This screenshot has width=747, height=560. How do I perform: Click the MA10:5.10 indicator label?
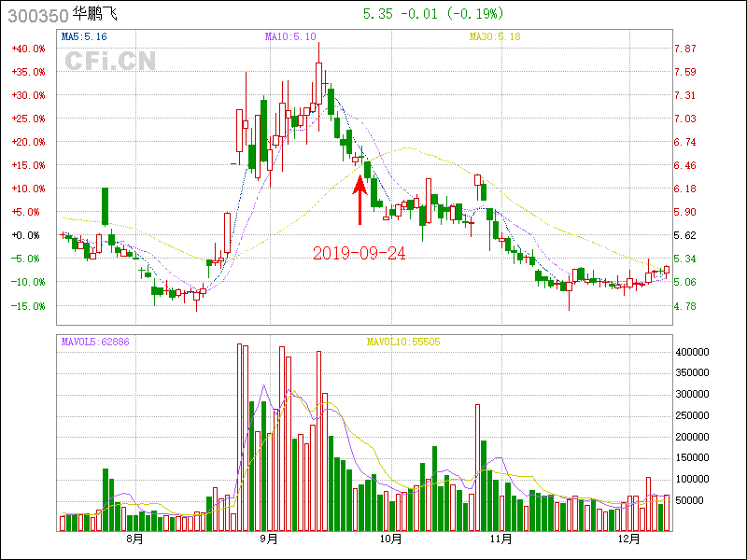click(x=290, y=36)
